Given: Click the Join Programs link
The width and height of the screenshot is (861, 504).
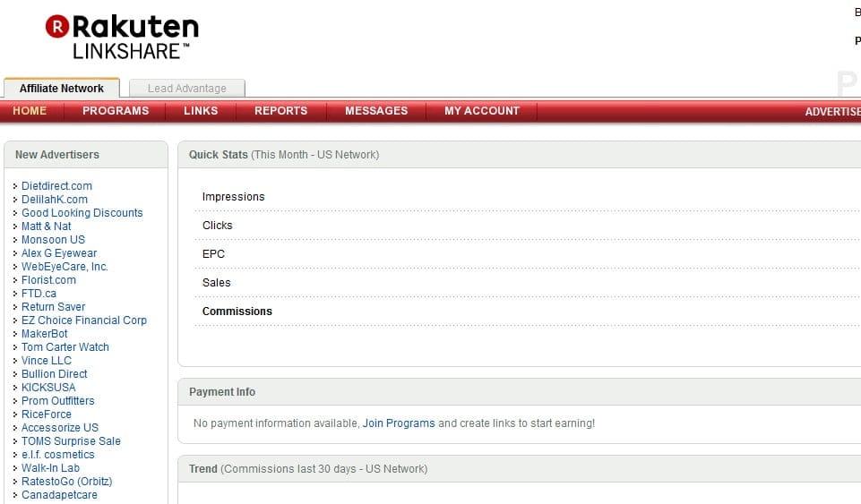Looking at the screenshot, I should point(399,423).
